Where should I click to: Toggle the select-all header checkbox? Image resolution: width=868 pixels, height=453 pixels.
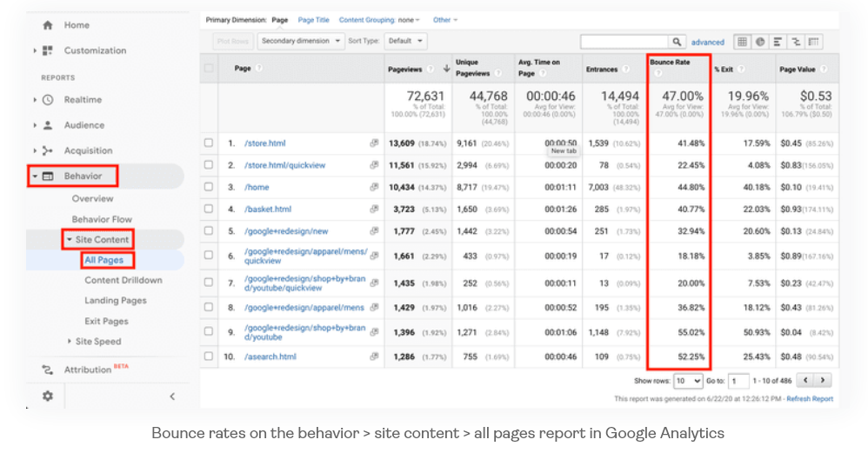[209, 68]
